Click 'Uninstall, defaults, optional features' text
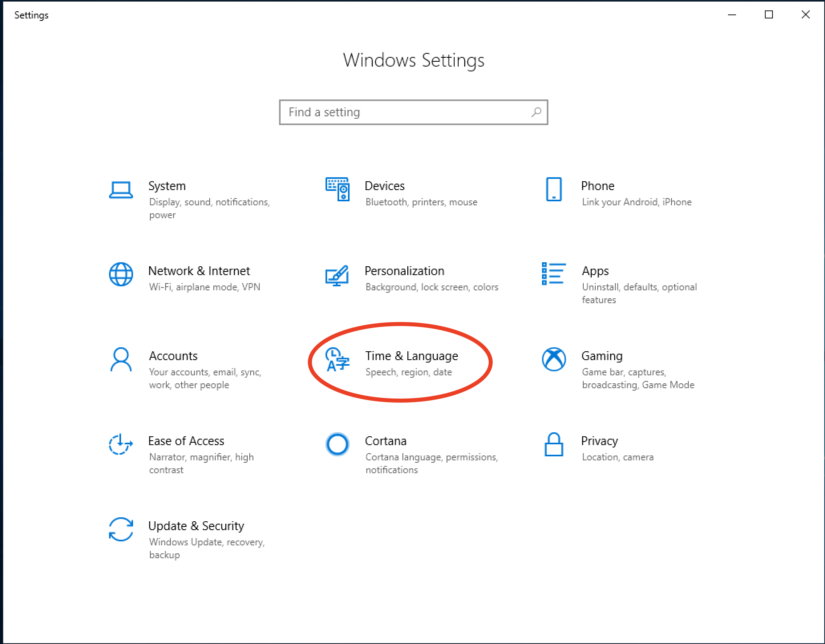 point(639,294)
